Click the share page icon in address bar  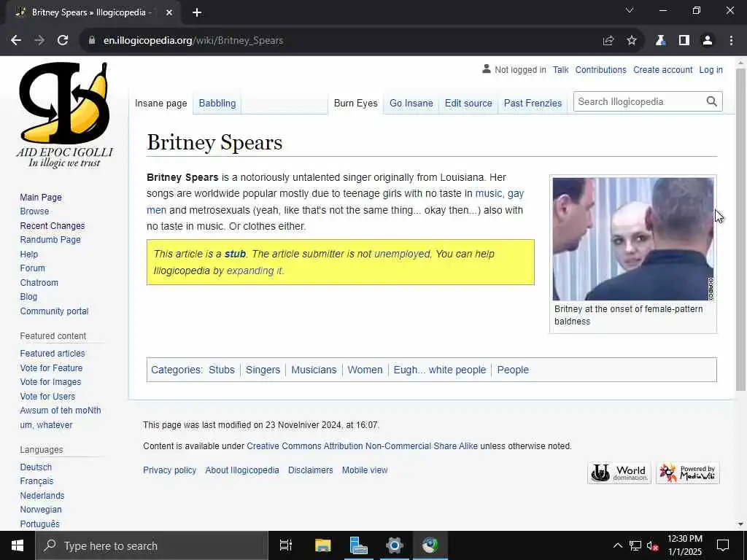[x=608, y=41]
